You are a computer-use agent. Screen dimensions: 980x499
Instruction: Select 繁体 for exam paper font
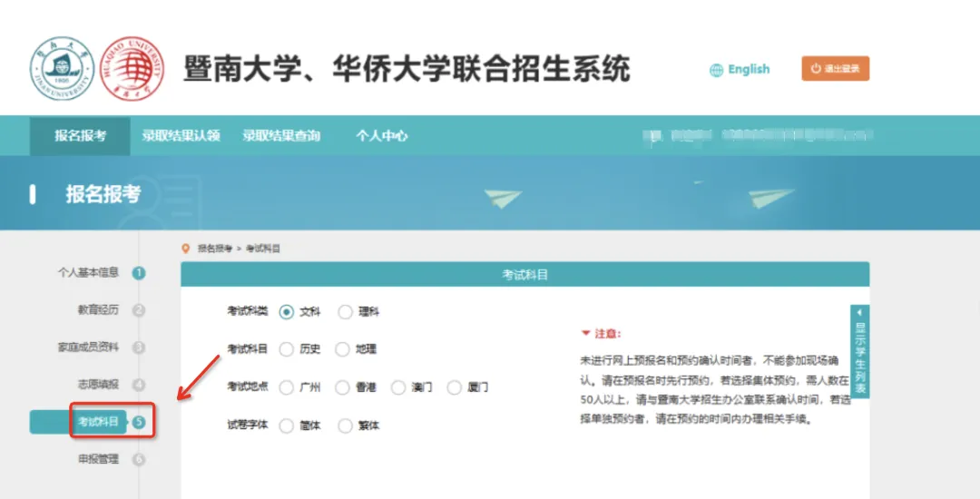click(345, 426)
